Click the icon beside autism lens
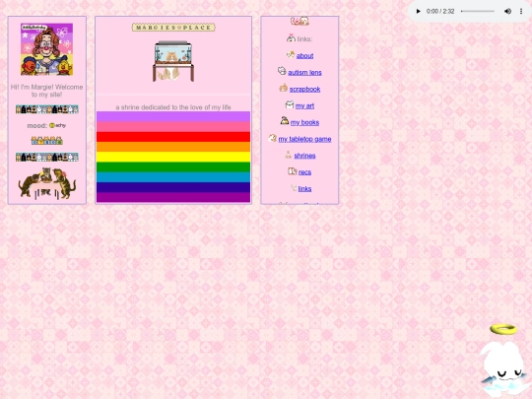Screen dimensions: 532x399 pos(282,71)
